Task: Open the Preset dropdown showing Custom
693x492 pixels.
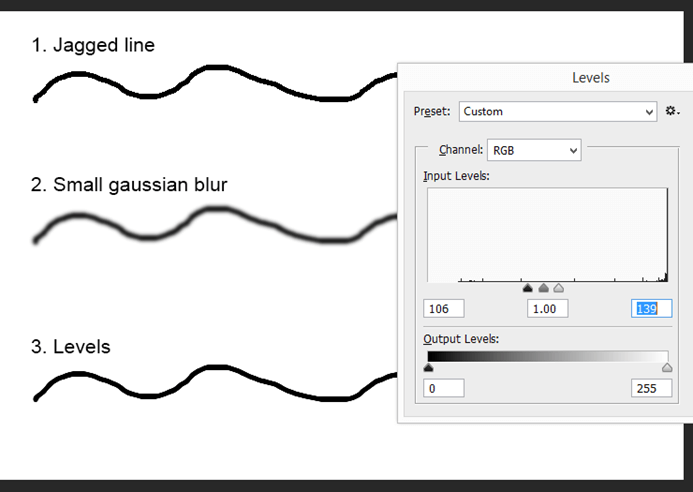Action: 557,111
